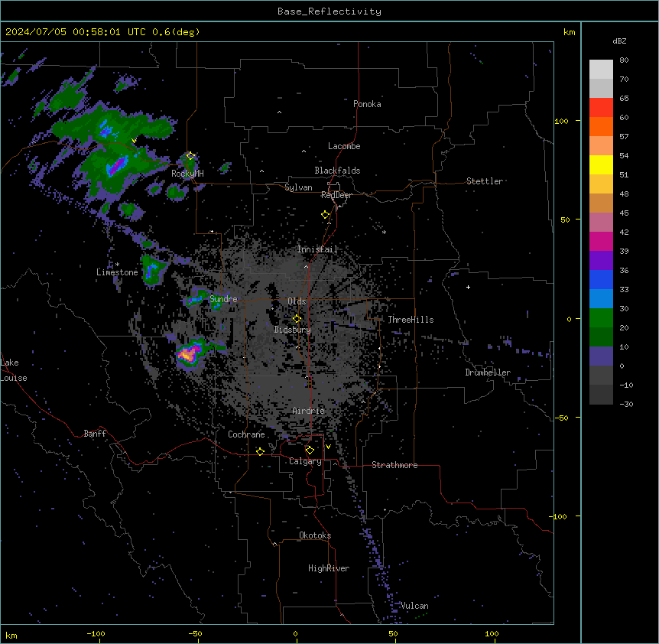Click the Innisfail city label
The image size is (659, 644).
318,249
